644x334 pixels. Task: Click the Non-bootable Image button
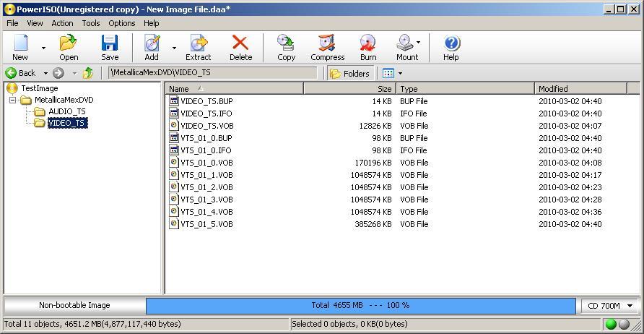(x=74, y=306)
